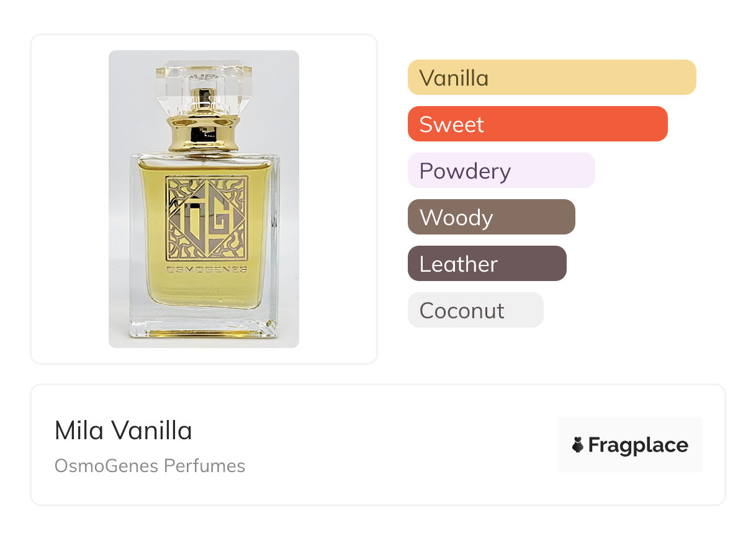Click the engraved OSMOGENES text on the bottle
This screenshot has width=756, height=536.
point(207,269)
